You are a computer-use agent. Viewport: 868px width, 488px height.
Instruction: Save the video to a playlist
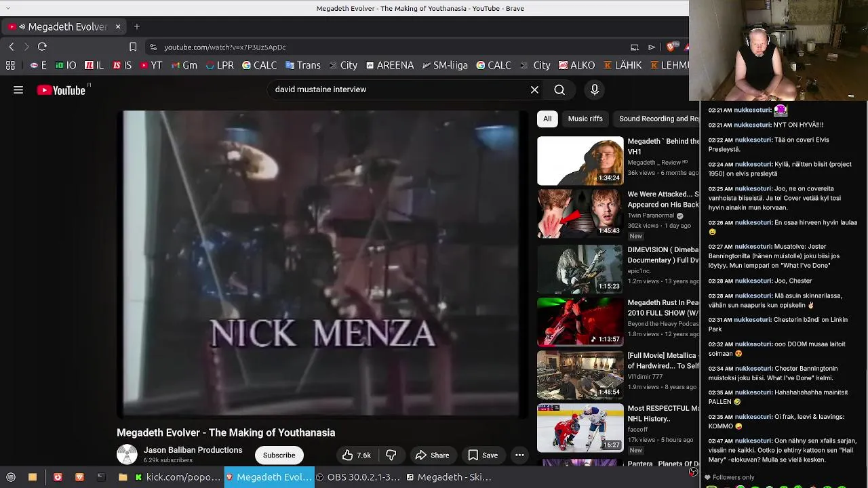point(483,455)
